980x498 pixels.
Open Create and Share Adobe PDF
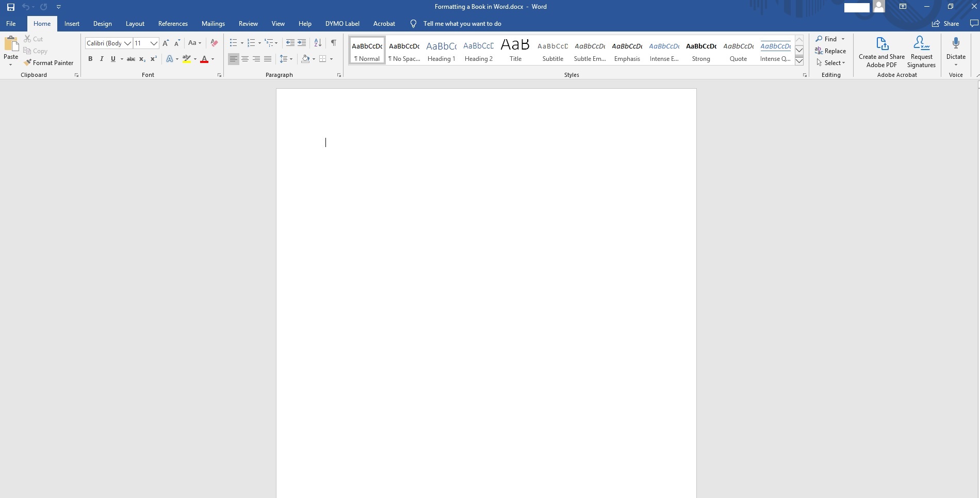click(881, 51)
